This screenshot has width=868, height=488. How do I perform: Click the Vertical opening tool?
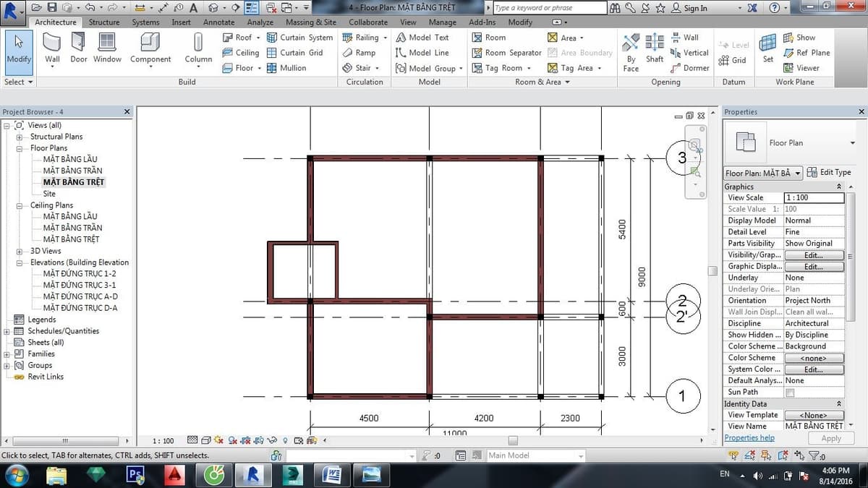689,53
